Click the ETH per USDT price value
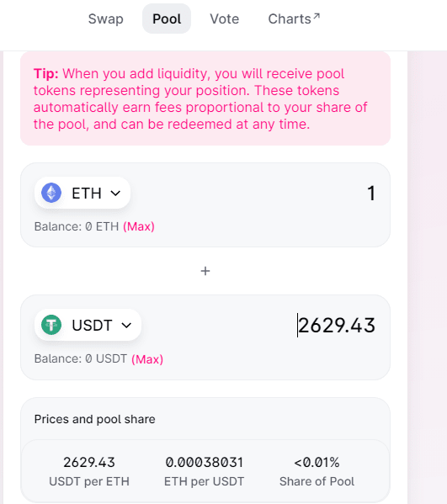447x504 pixels. [x=205, y=463]
